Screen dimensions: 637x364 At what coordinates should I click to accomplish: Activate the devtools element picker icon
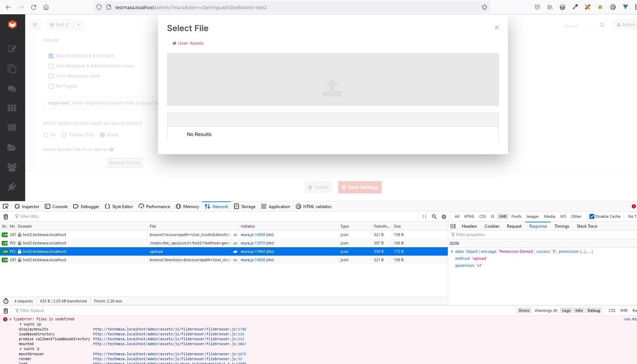pyautogui.click(x=6, y=206)
